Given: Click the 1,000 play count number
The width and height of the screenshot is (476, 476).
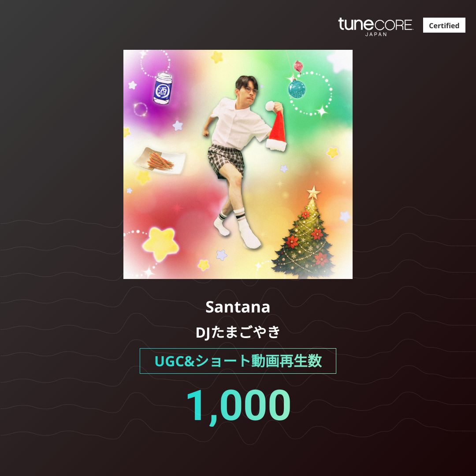Looking at the screenshot, I should 238,406.
